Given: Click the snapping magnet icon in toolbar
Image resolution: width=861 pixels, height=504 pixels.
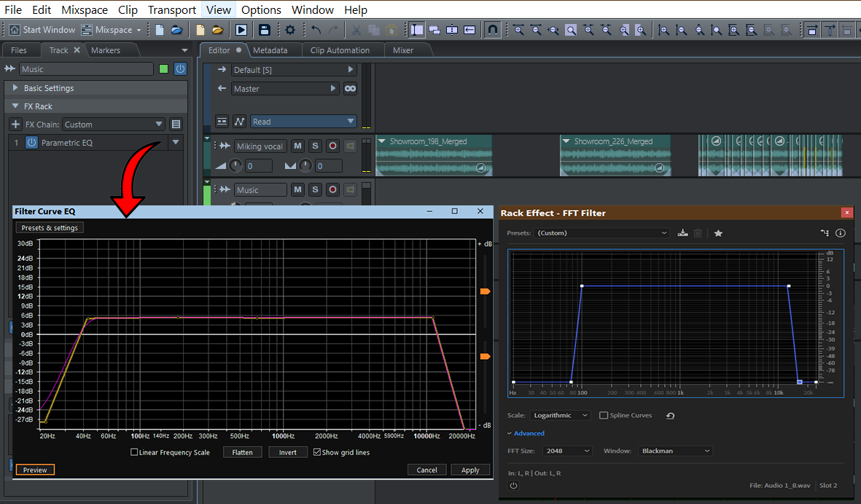Looking at the screenshot, I should [x=493, y=30].
